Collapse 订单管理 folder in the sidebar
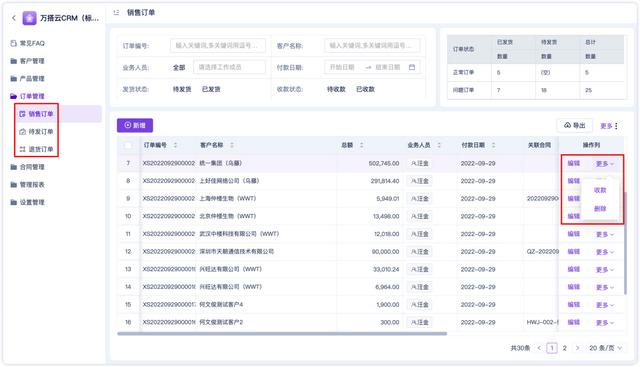The height and width of the screenshot is (367, 640). (27, 96)
